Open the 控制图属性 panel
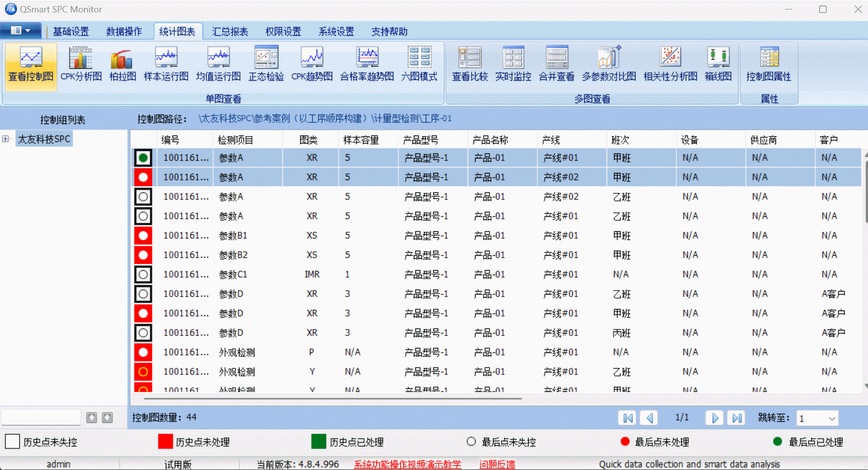 (769, 64)
